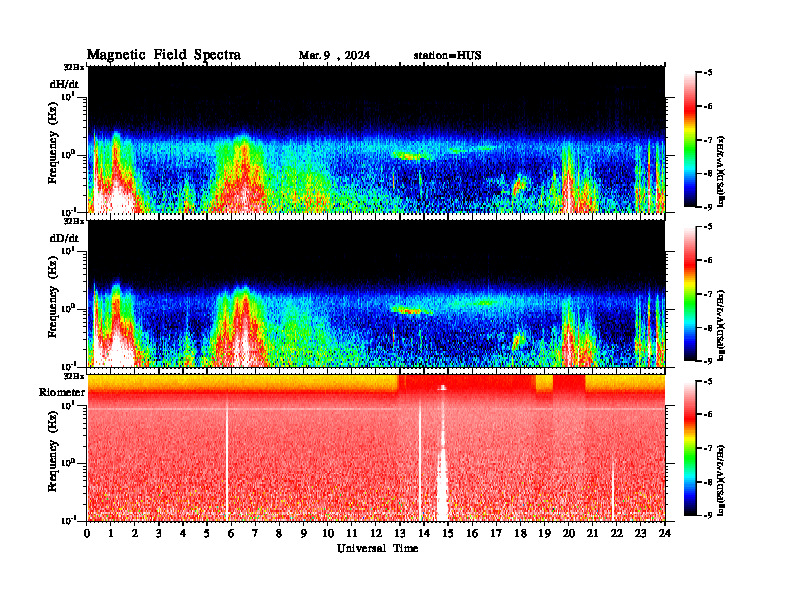792x612 pixels.
Task: Select the dD/dt panel label
Action: 64,238
